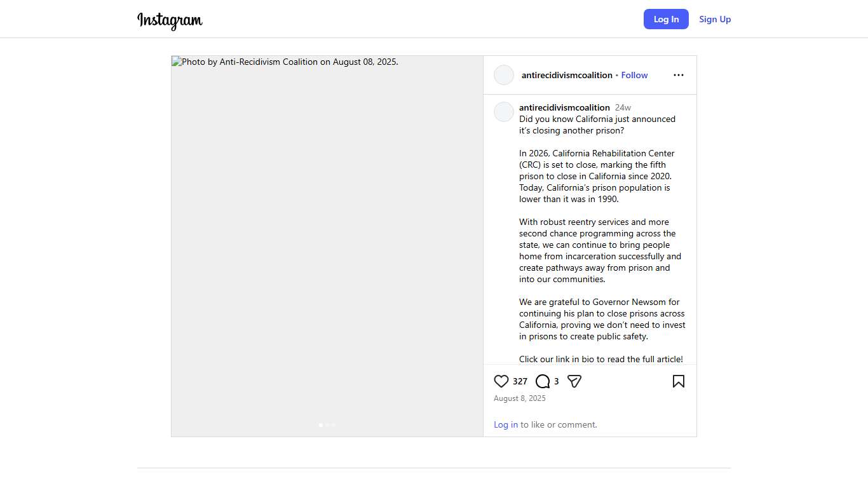View the 327 likes count
Screen dimensions: 868x488
(520, 381)
